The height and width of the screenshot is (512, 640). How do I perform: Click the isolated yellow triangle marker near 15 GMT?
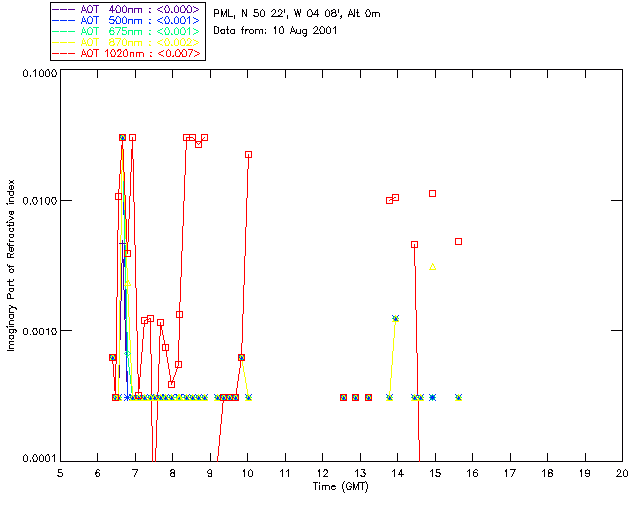pos(433,267)
